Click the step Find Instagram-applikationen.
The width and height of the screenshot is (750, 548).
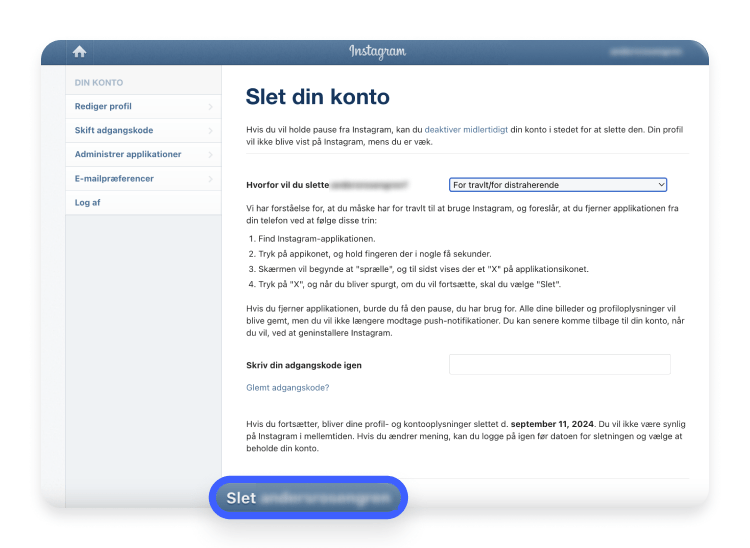(x=317, y=239)
